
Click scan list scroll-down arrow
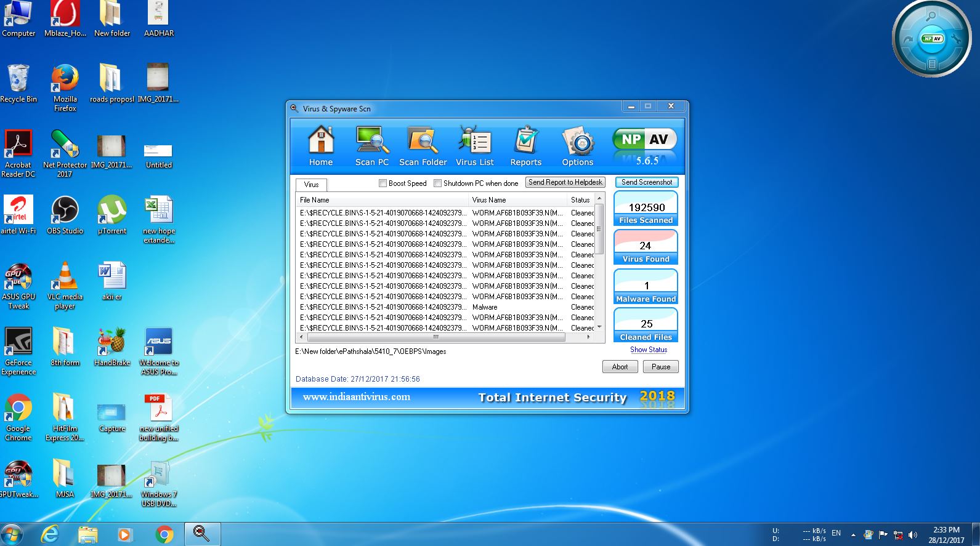click(599, 327)
